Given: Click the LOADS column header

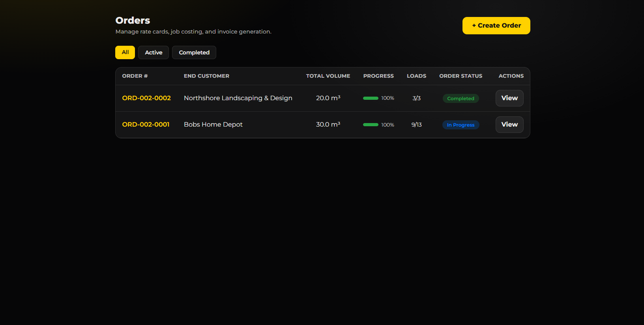Looking at the screenshot, I should point(416,76).
